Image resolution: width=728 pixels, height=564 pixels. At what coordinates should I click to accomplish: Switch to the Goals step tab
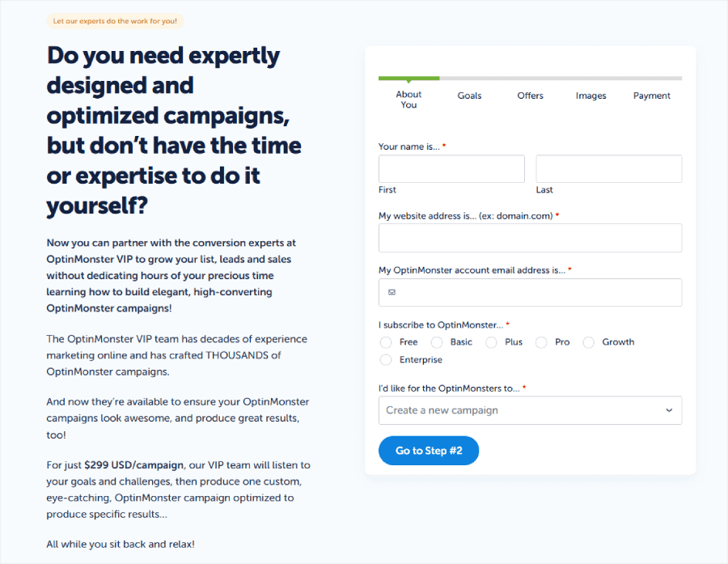[x=469, y=95]
